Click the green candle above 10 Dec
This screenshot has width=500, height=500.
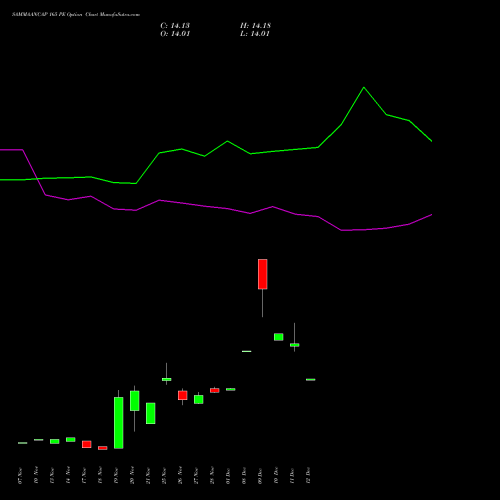279,337
